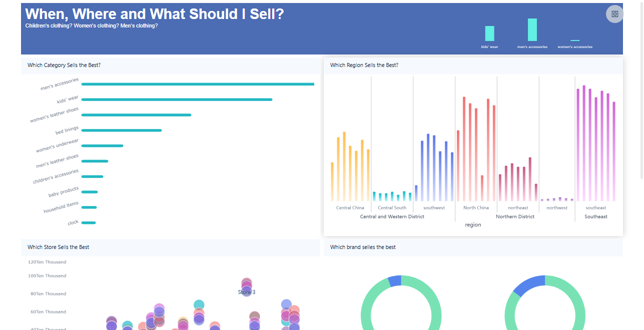This screenshot has height=330, width=644.
Task: Click the page vertical scrollbar
Action: (641, 90)
